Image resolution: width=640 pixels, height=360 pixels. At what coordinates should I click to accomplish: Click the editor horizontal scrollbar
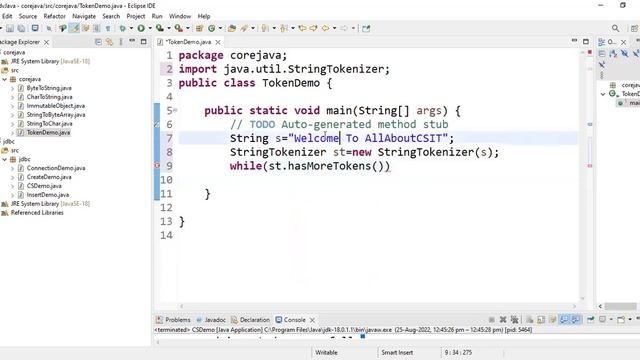tap(378, 306)
